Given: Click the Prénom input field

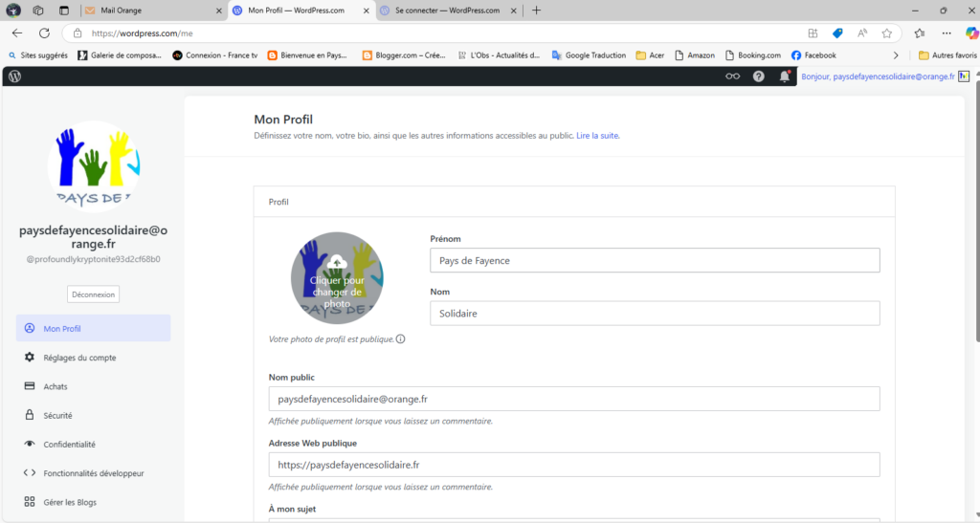Looking at the screenshot, I should pos(654,261).
